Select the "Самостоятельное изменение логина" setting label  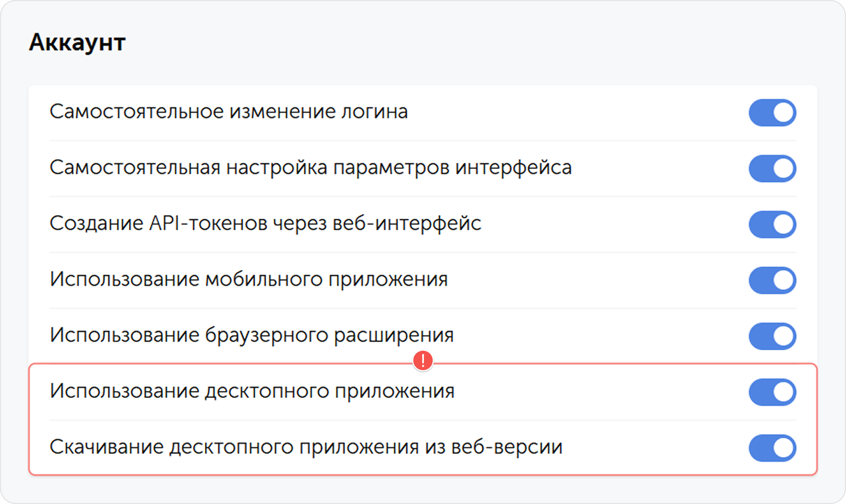point(230,112)
